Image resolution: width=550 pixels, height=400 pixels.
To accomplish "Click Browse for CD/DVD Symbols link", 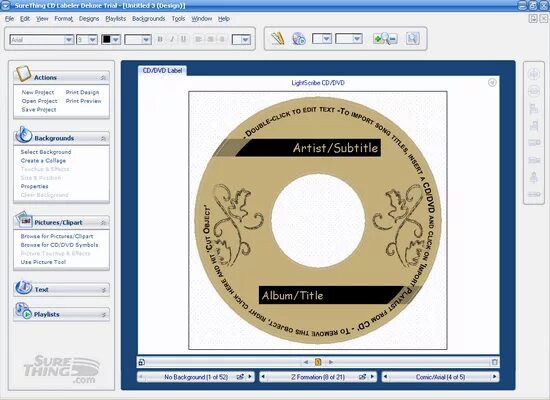I will 59,245.
